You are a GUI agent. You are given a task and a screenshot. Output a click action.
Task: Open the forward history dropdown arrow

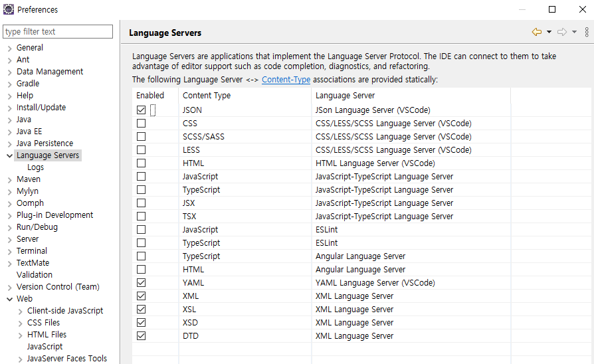(x=574, y=32)
